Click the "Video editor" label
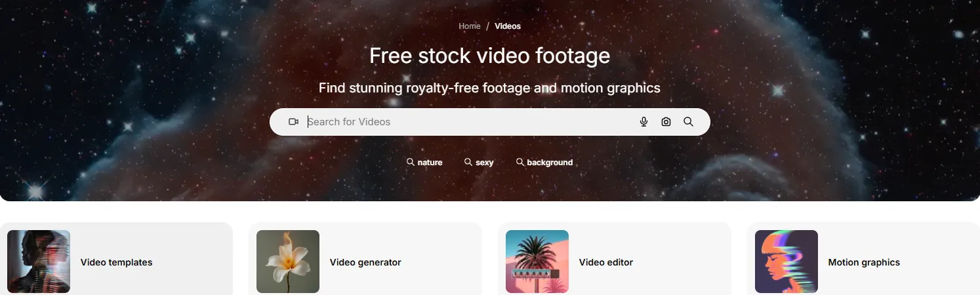The image size is (980, 295). point(606,262)
